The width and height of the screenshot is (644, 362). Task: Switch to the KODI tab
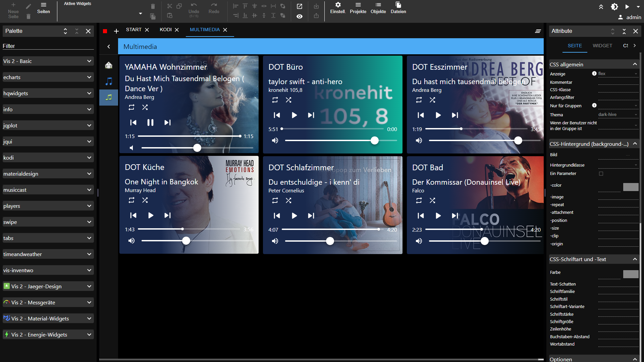165,29
